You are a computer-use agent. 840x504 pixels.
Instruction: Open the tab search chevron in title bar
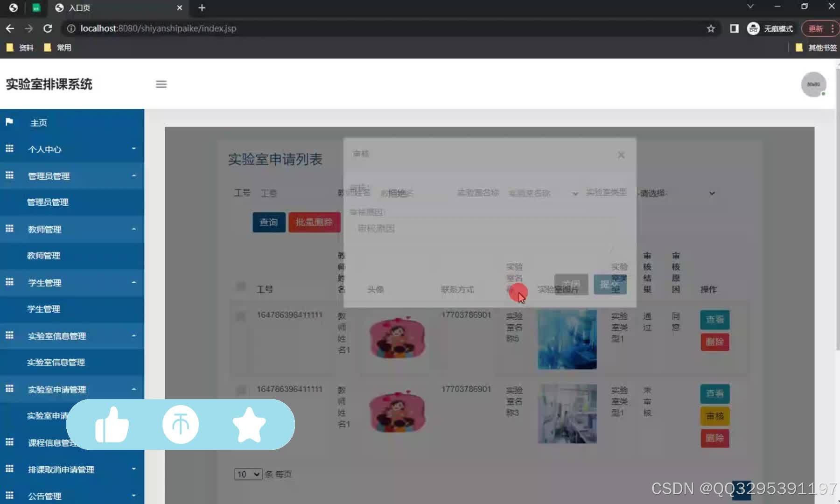[750, 7]
